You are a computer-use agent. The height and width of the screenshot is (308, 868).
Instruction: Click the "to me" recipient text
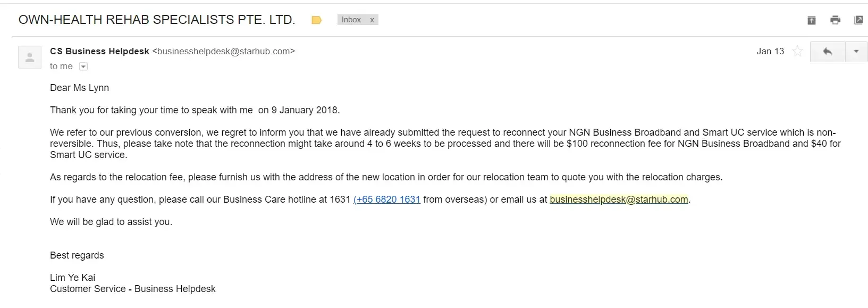coord(61,66)
